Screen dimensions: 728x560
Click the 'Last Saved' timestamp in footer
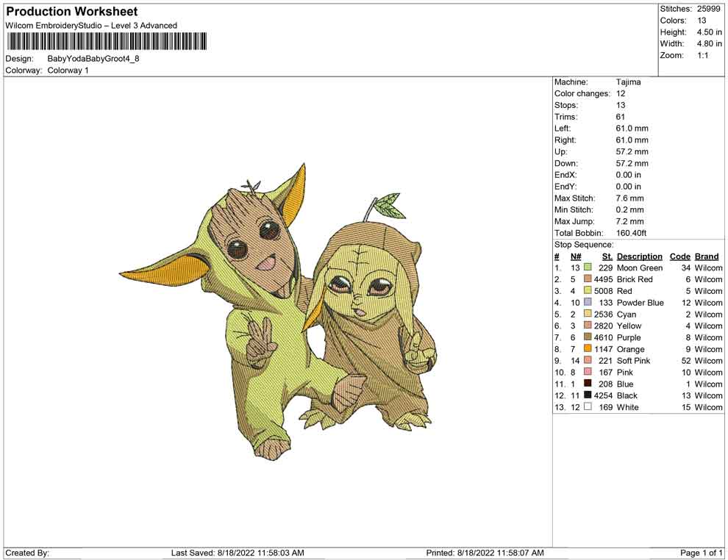point(238,553)
